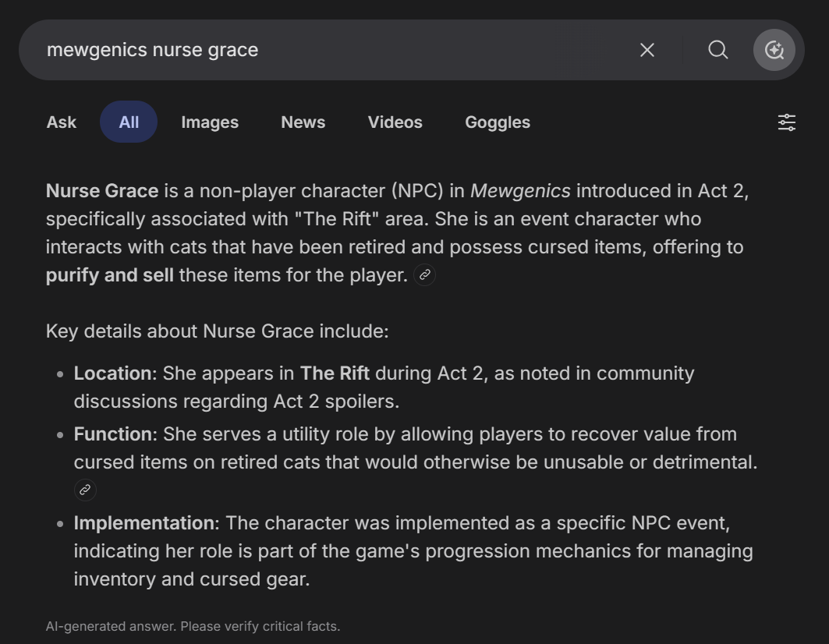Select the All tab
This screenshot has height=644, width=829.
coord(129,122)
